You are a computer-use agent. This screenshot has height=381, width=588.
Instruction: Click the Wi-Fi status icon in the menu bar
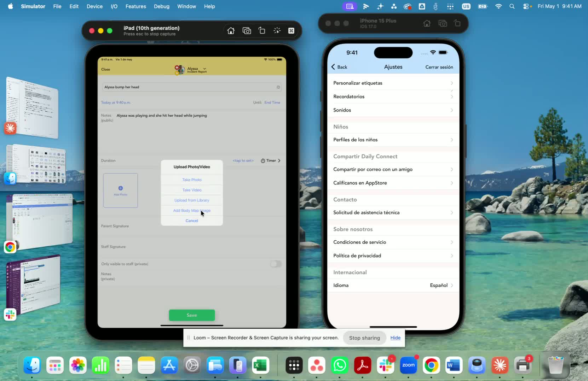(x=498, y=6)
